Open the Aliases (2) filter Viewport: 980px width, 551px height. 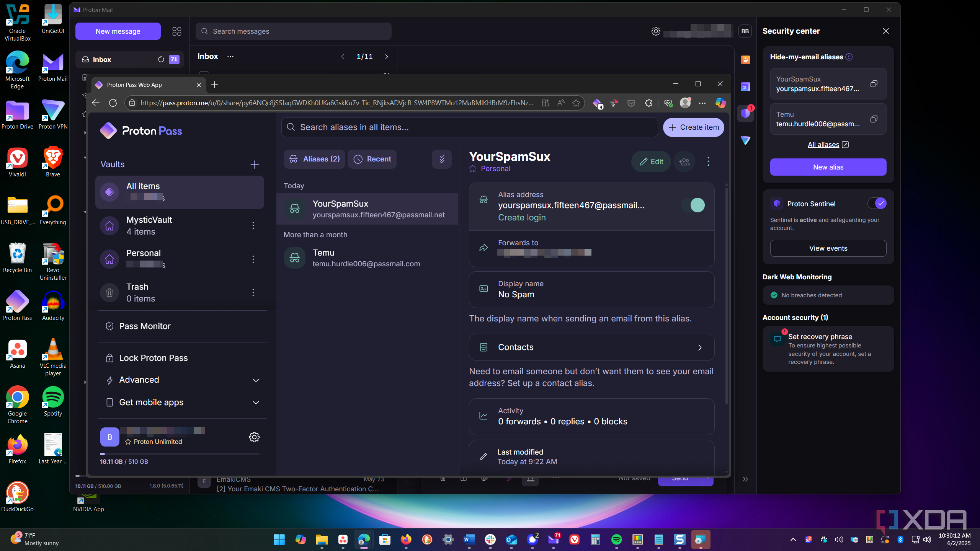pyautogui.click(x=314, y=159)
